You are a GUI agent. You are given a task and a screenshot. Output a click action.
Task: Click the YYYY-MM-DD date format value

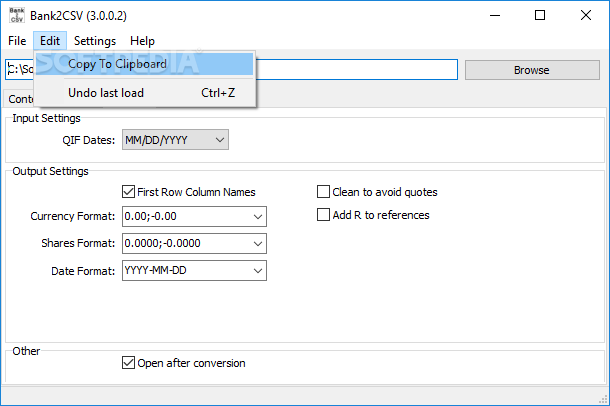click(x=156, y=270)
